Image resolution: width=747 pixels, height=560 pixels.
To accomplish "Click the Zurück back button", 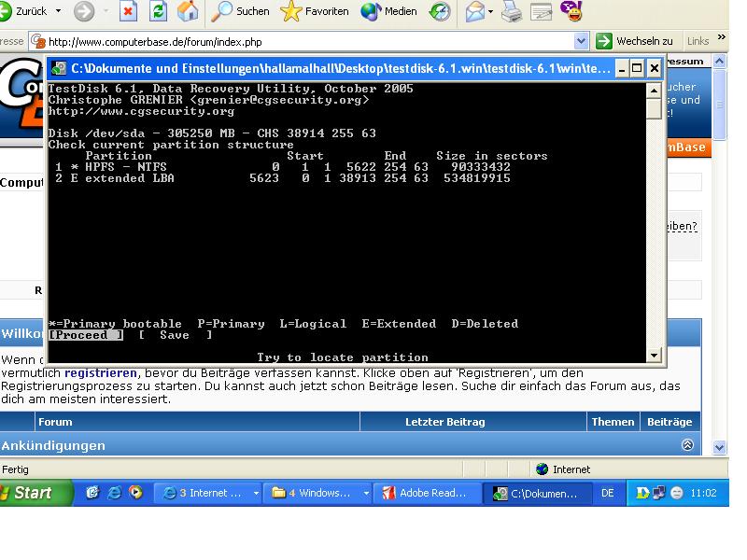I will click(x=24, y=11).
